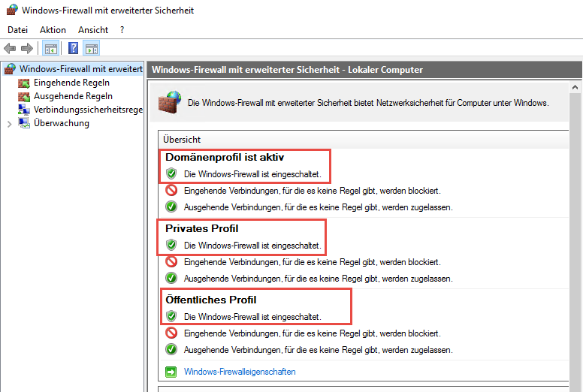Open the ? help menu
The width and height of the screenshot is (583, 392).
(x=122, y=30)
